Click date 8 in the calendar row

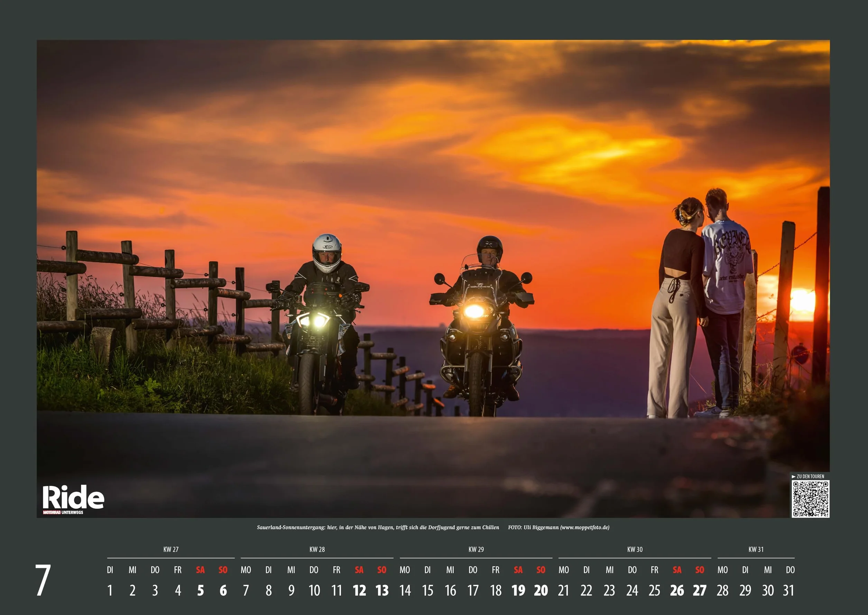coord(269,591)
